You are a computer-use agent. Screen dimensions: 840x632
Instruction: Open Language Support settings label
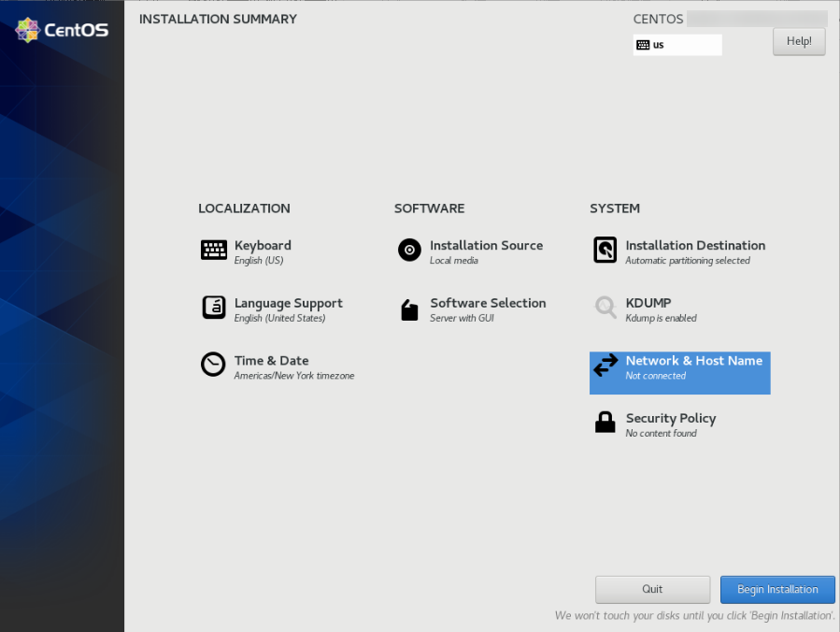(x=288, y=304)
